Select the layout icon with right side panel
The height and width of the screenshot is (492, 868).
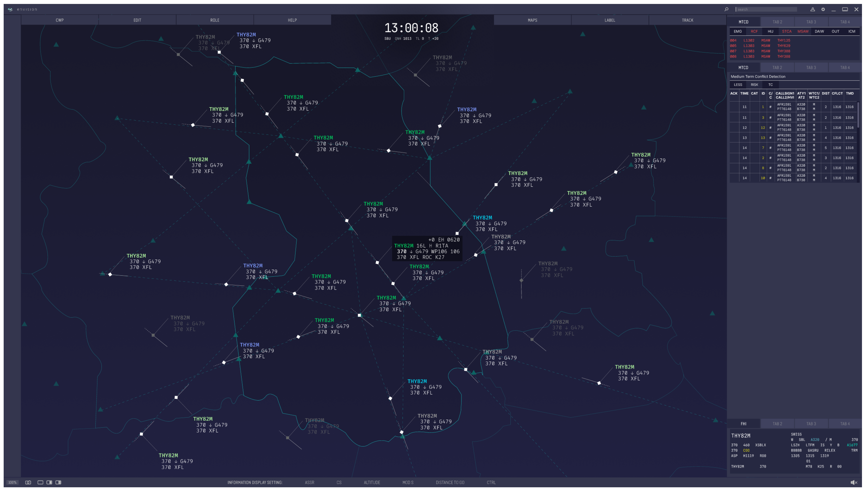[49, 483]
